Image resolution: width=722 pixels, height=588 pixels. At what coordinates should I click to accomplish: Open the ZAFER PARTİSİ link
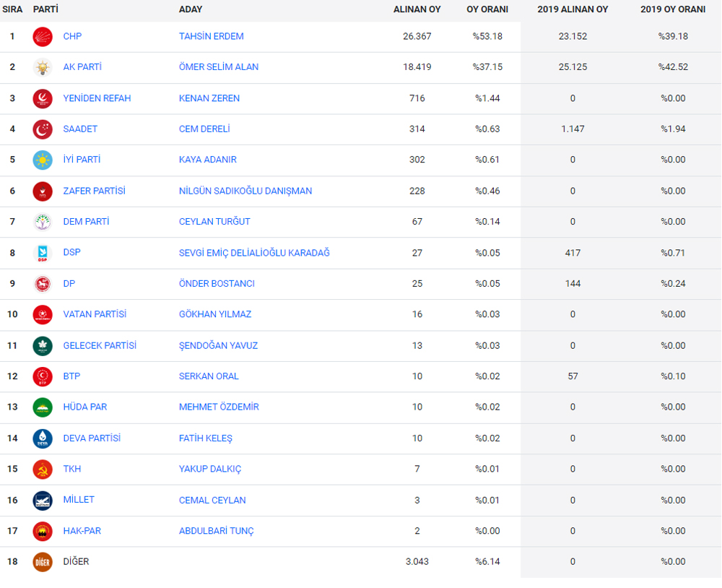tap(95, 191)
